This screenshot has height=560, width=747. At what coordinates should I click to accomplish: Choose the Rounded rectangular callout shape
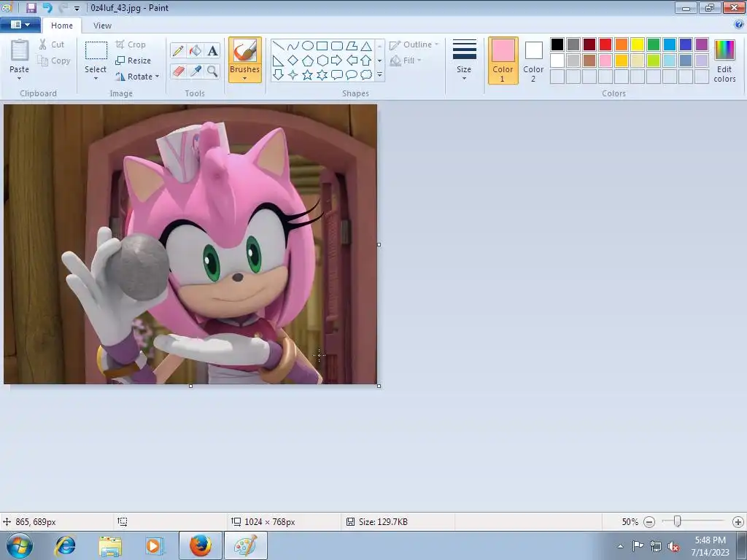(337, 75)
